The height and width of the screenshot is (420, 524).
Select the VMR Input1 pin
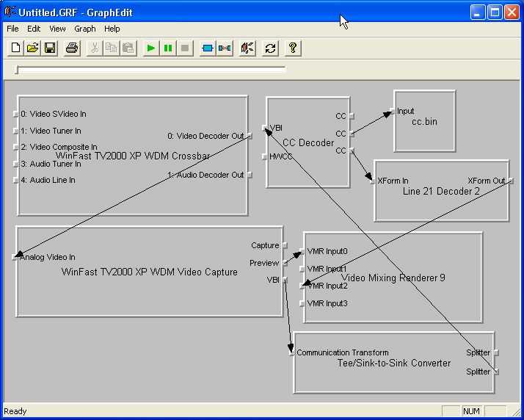tap(302, 269)
